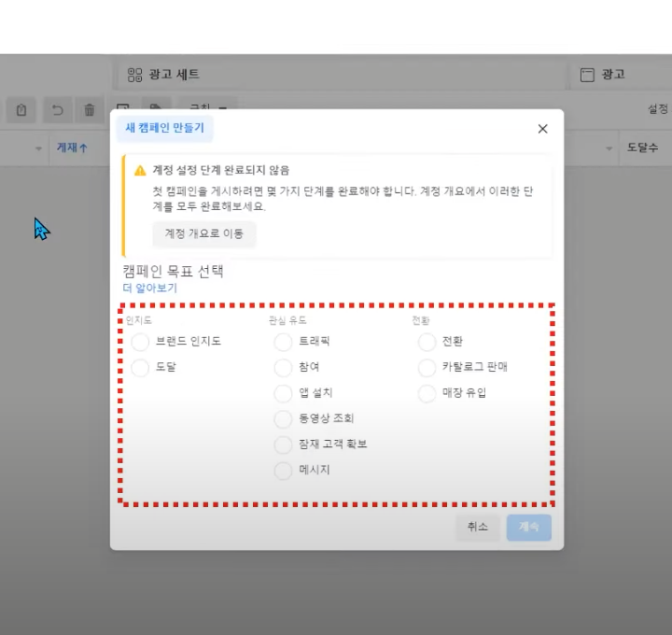The width and height of the screenshot is (672, 635).
Task: Pick the 앱 설치 objective
Action: [284, 393]
